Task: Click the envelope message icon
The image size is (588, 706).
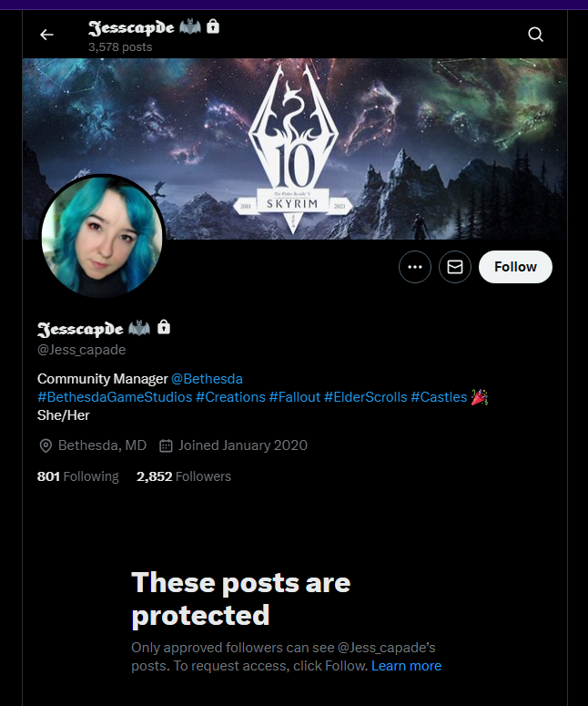Action: 455,267
